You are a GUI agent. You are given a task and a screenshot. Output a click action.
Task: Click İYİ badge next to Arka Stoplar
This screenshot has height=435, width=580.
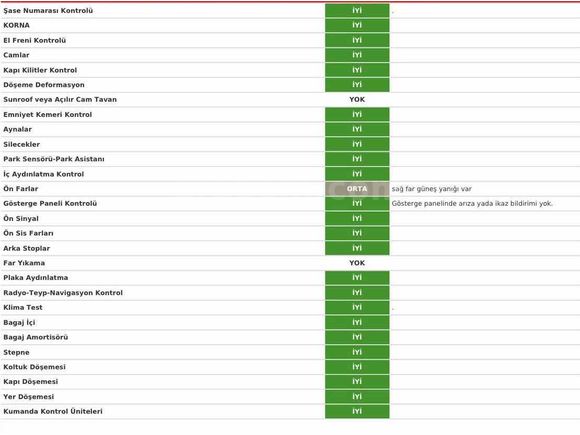(357, 248)
